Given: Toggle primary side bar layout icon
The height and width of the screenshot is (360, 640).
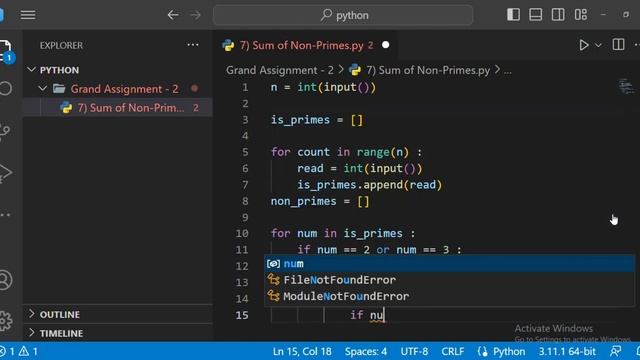Looking at the screenshot, I should (513, 15).
